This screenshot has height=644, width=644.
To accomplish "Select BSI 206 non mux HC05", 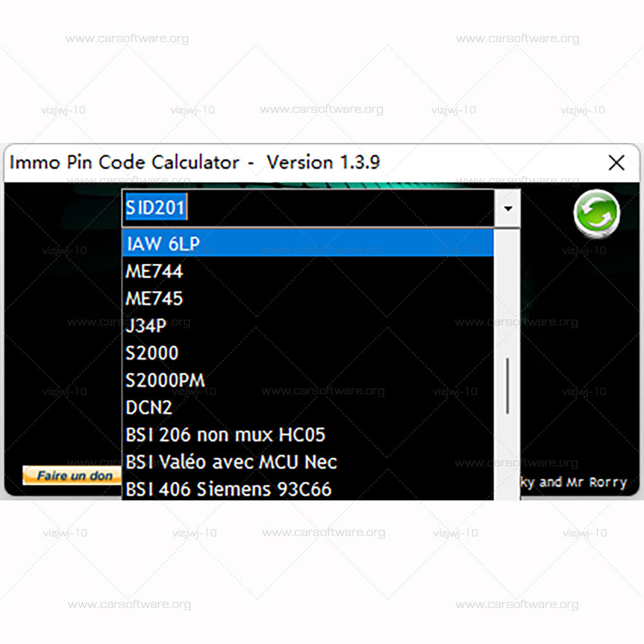I will click(308, 435).
